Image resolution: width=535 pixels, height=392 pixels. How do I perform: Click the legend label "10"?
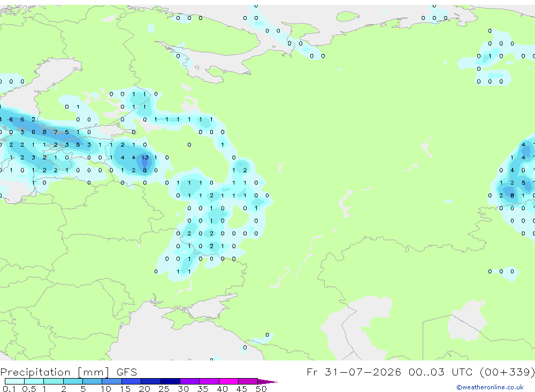click(x=106, y=389)
